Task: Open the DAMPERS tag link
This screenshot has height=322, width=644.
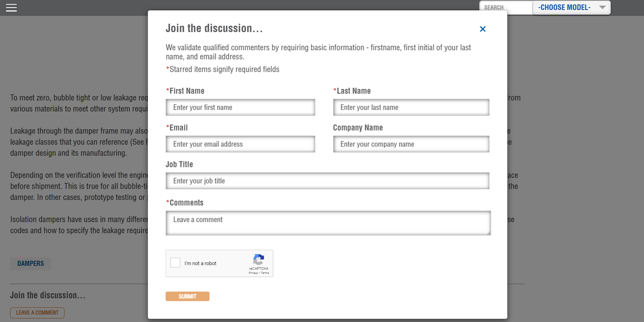Action: (x=30, y=264)
